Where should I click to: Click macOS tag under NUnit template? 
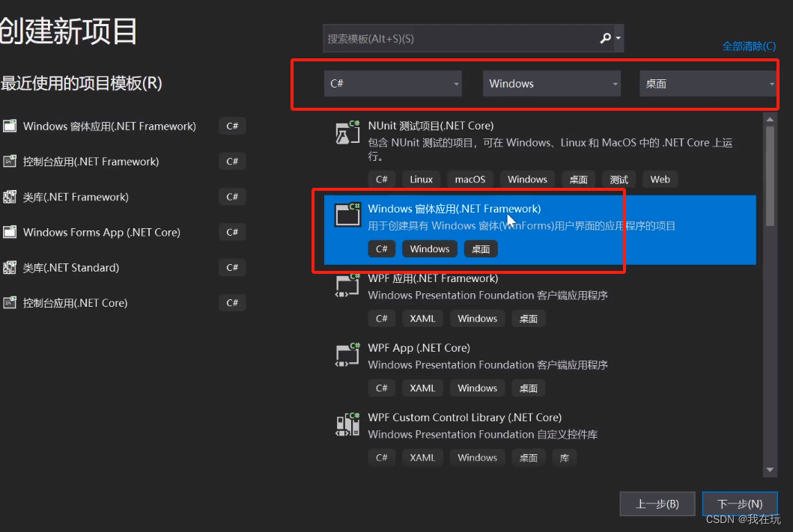tap(470, 180)
